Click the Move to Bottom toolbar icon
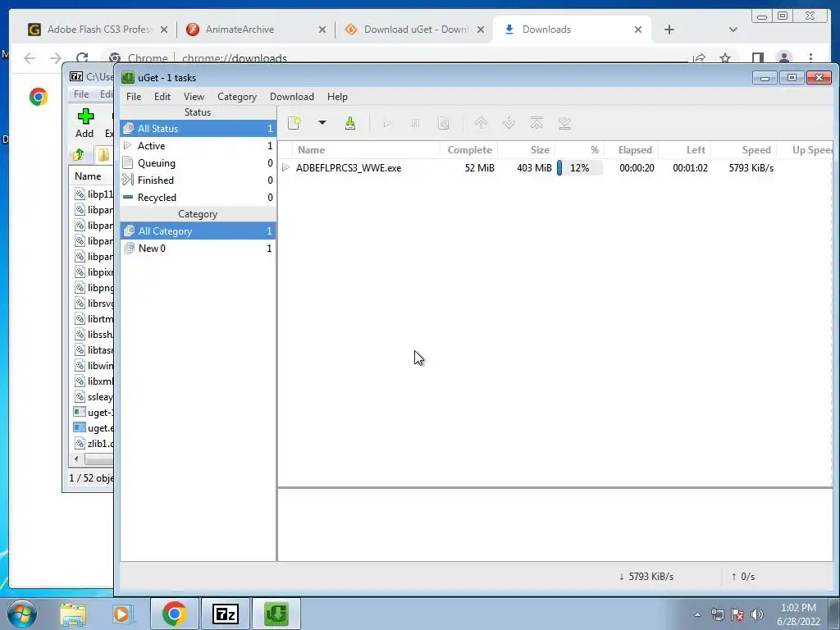This screenshot has height=630, width=840. pos(564,123)
